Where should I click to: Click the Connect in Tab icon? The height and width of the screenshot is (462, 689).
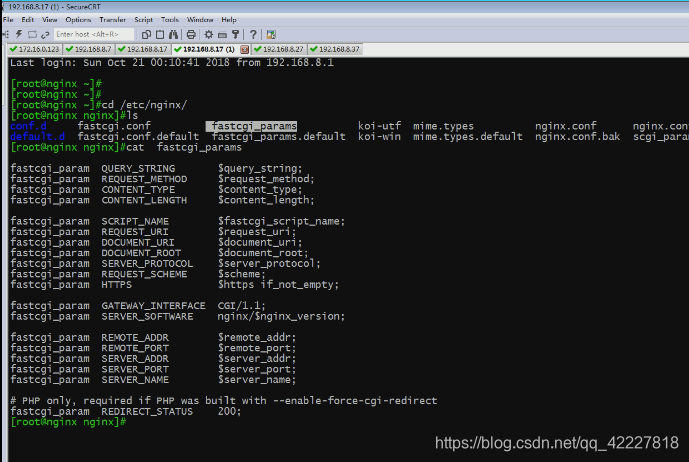[32, 34]
